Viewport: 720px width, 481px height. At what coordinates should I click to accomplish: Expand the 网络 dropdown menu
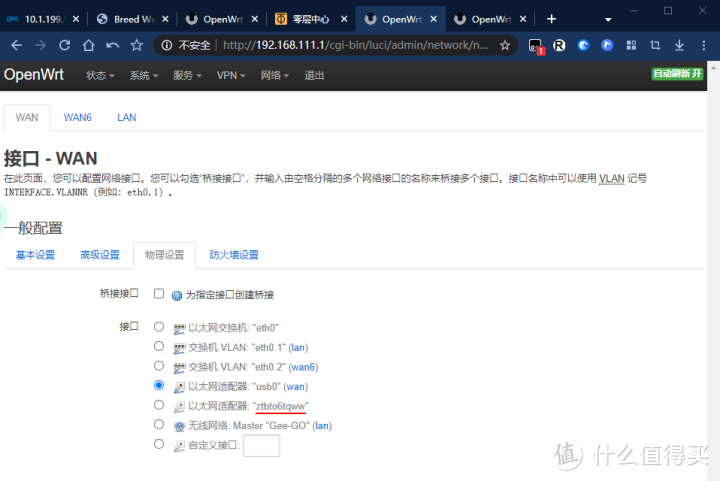pyautogui.click(x=275, y=75)
